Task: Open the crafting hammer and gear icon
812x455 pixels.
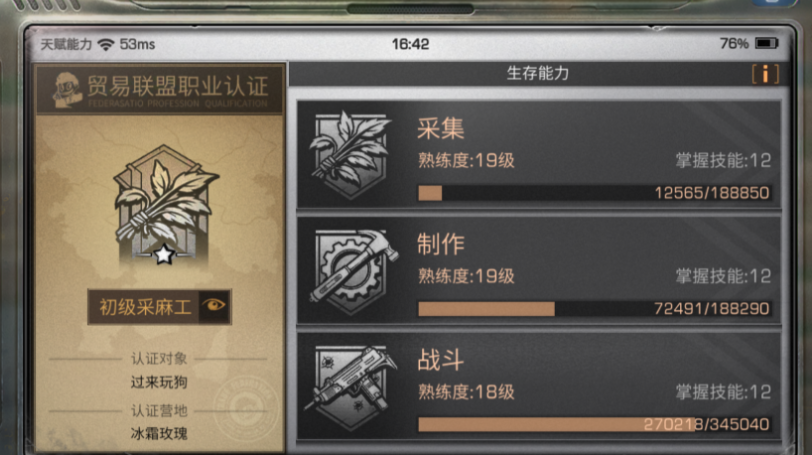Action: point(354,272)
